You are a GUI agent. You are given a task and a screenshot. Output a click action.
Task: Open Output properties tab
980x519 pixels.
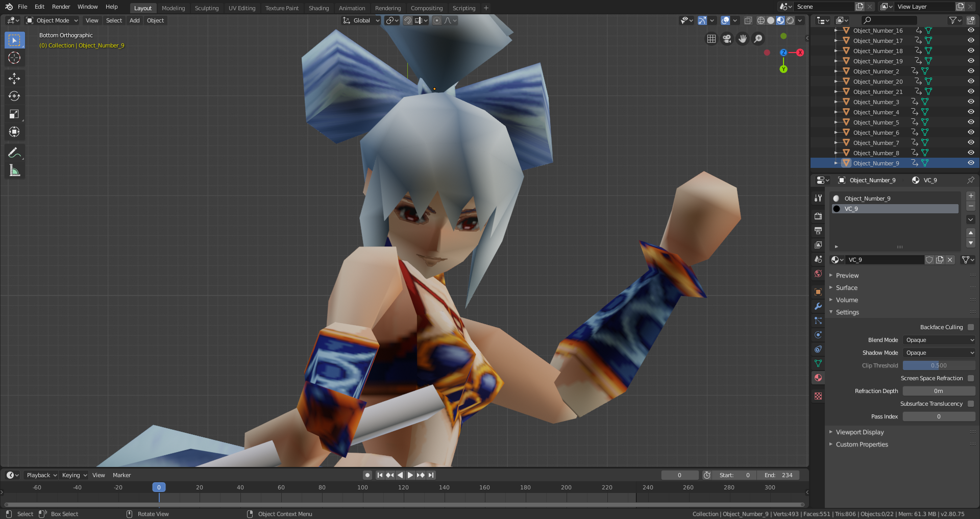tap(818, 231)
